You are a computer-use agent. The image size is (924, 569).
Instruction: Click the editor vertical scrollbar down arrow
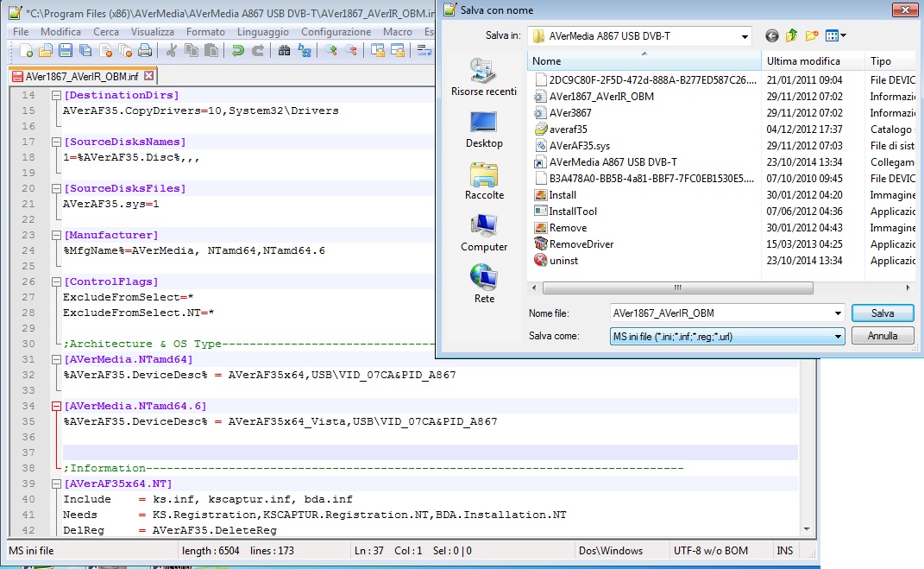[x=807, y=529]
